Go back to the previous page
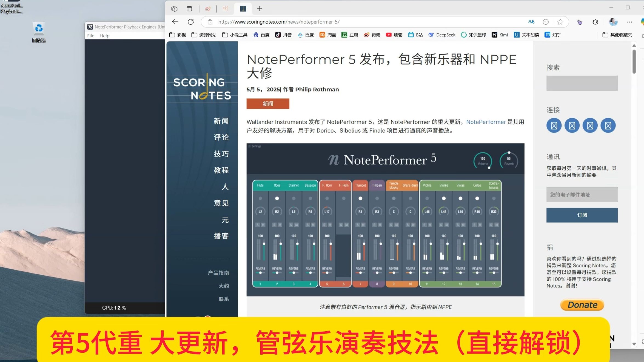Screen dimensions: 644x362 click(x=175, y=22)
